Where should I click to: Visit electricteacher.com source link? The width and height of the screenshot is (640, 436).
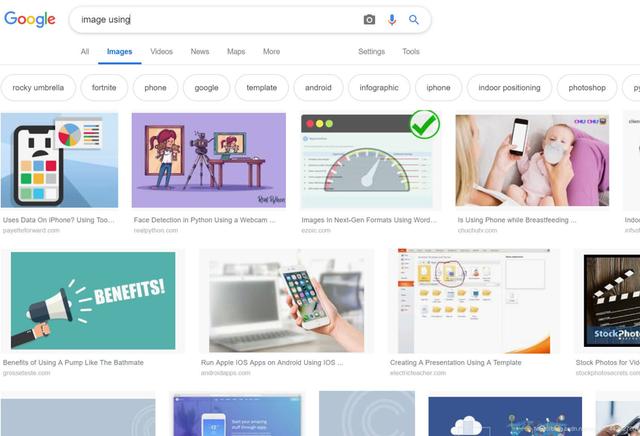point(418,373)
